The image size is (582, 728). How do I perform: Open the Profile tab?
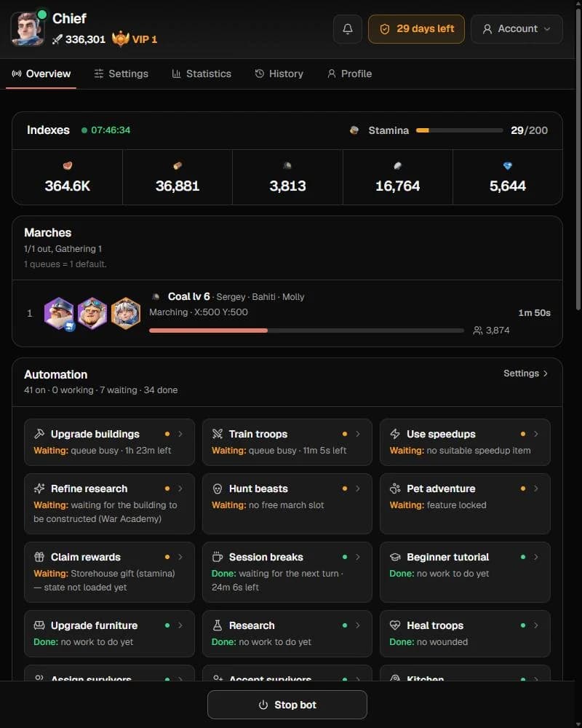(349, 74)
